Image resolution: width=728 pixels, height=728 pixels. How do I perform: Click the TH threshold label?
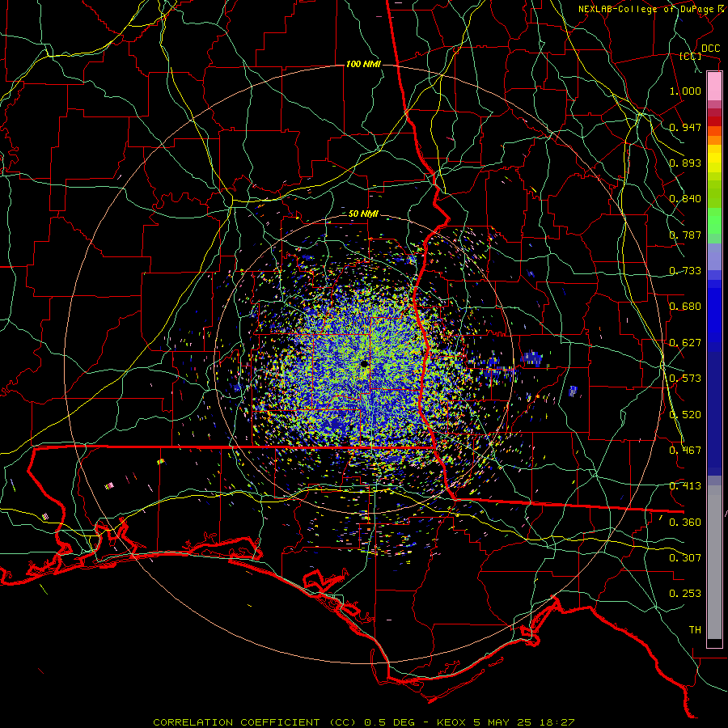pyautogui.click(x=695, y=630)
